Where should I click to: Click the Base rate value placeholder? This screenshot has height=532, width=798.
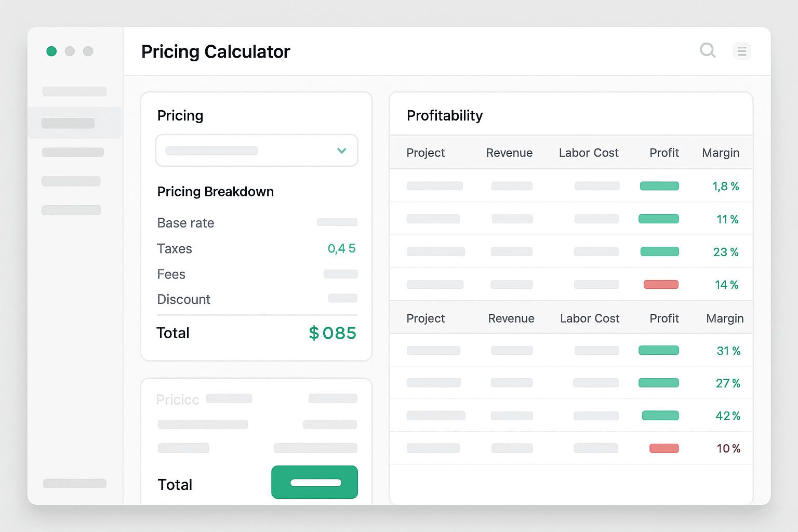(337, 222)
